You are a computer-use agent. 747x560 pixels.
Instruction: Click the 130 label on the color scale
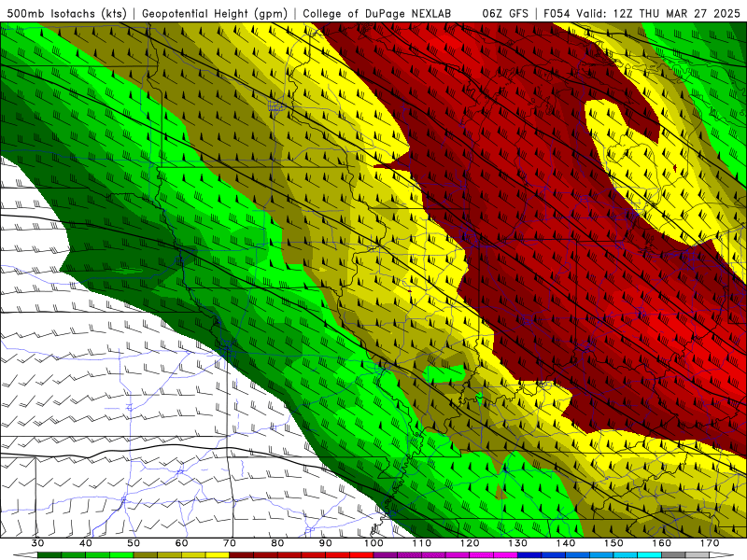(517, 543)
